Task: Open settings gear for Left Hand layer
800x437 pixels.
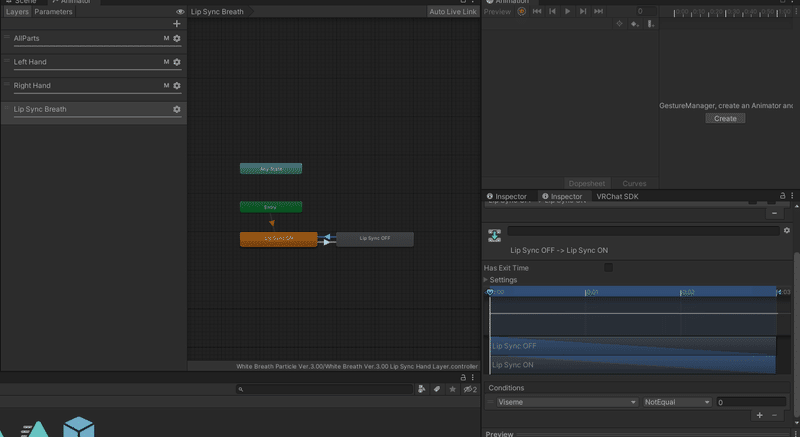Action: click(x=177, y=62)
